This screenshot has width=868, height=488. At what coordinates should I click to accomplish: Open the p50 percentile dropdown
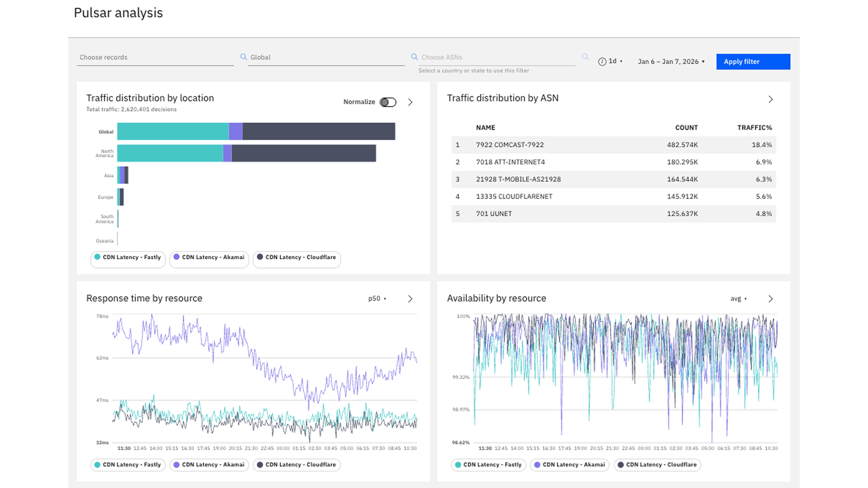(x=377, y=299)
